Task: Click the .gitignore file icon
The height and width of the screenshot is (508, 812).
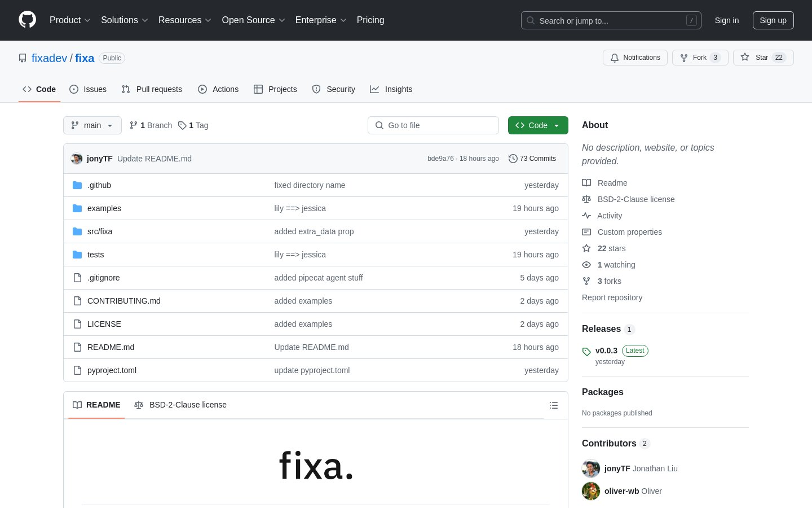Action: [77, 278]
